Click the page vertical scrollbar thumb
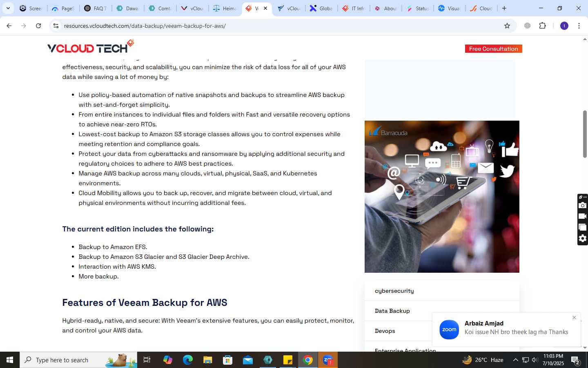 (585, 134)
